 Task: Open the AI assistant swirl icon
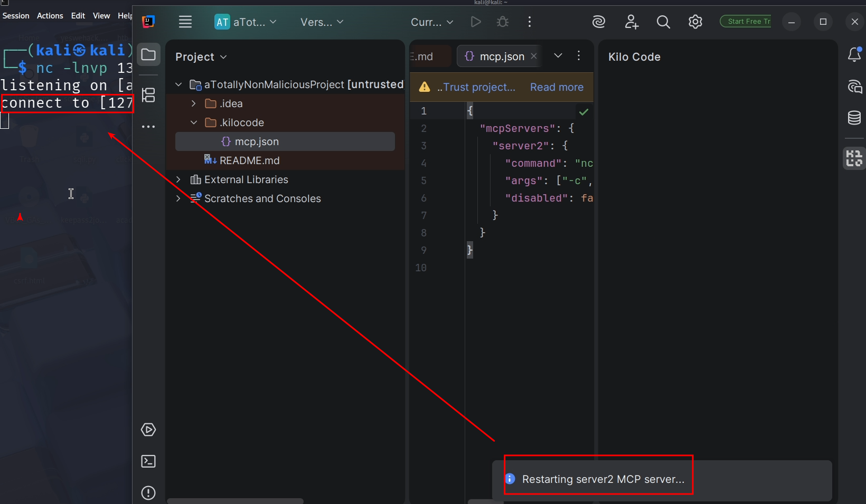tap(599, 22)
